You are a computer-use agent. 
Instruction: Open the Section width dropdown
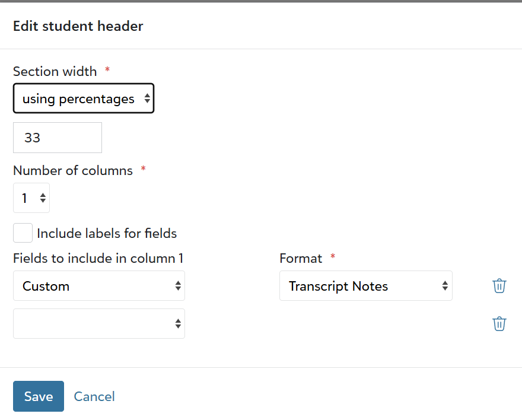(84, 99)
